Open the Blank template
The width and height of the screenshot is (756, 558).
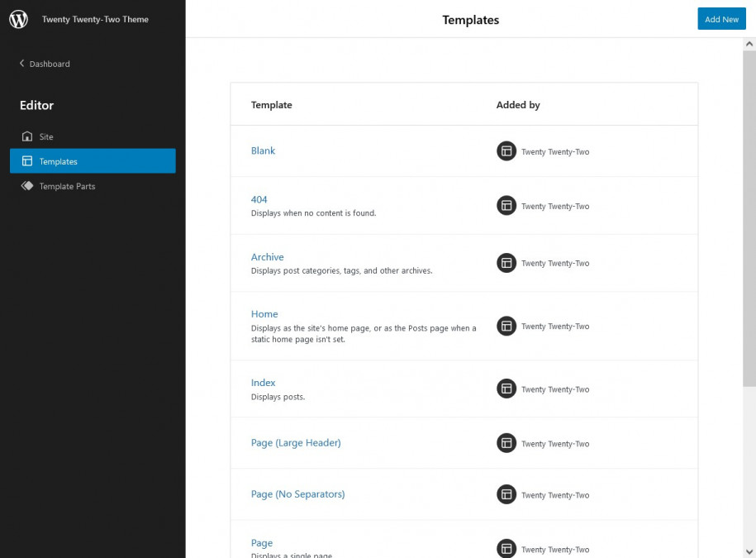click(x=263, y=150)
